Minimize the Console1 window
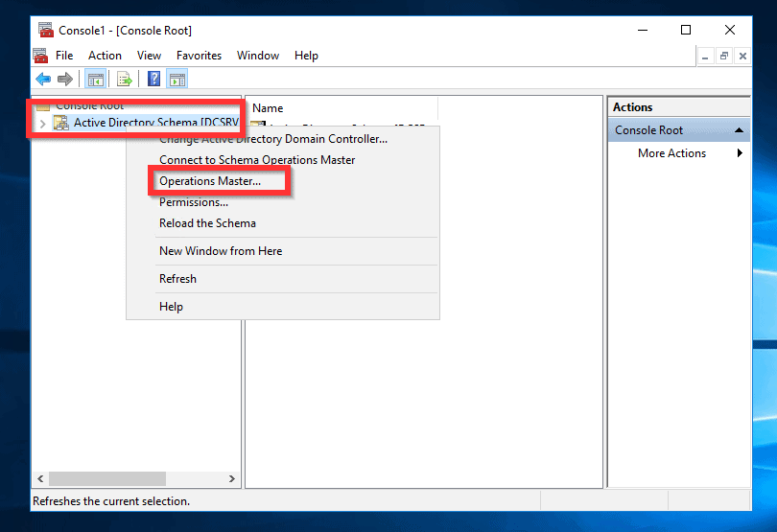This screenshot has width=777, height=532. (x=643, y=31)
